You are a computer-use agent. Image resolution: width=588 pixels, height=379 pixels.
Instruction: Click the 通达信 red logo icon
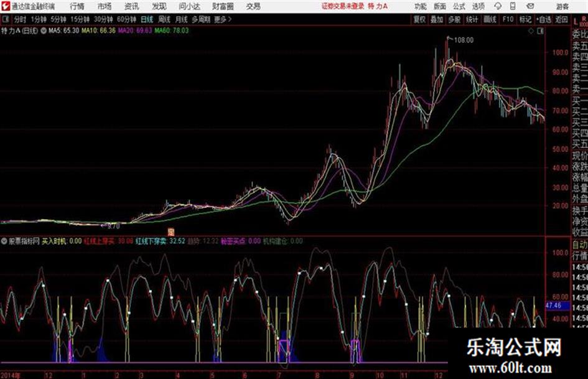[x=6, y=6]
